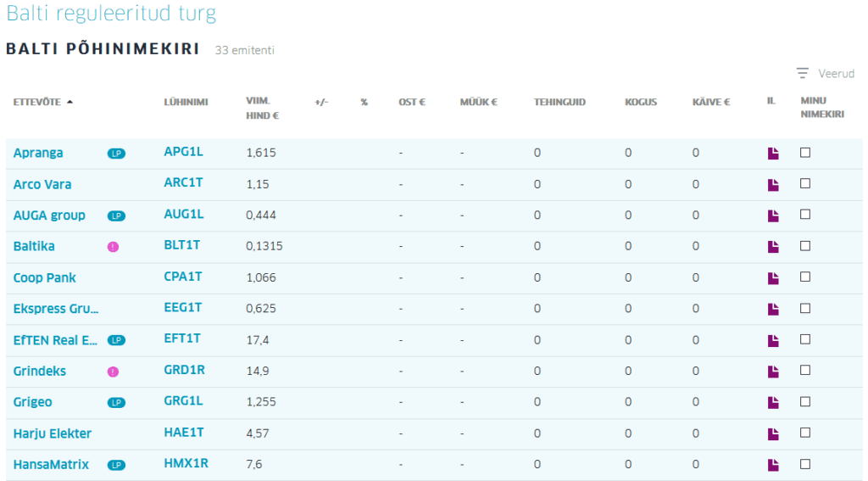Open the Ekspress Gru... company link
Image resolution: width=868 pixels, height=481 pixels.
(56, 309)
